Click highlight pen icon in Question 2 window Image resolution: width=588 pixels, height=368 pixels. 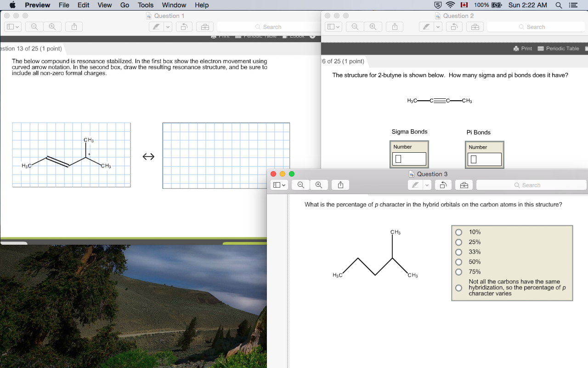coord(427,27)
